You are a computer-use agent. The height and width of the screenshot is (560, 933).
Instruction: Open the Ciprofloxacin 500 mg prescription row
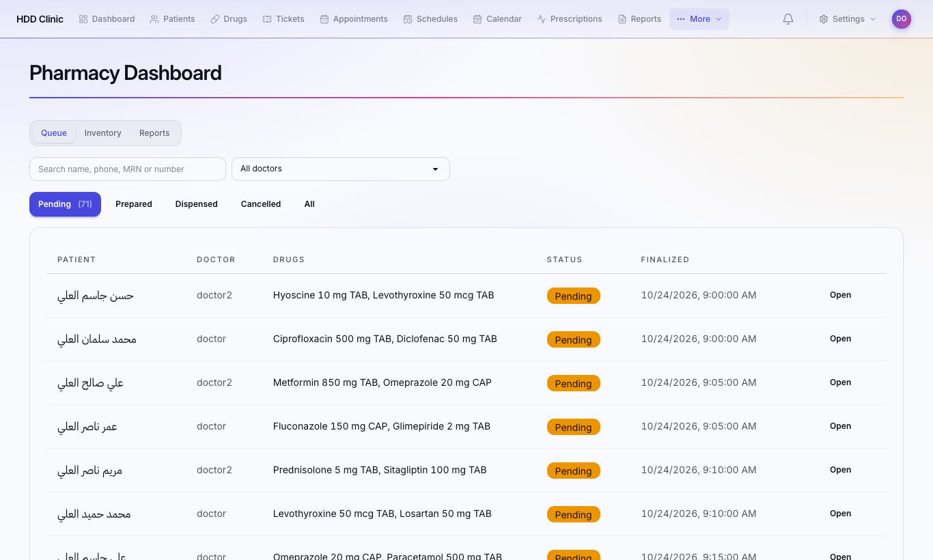[840, 339]
